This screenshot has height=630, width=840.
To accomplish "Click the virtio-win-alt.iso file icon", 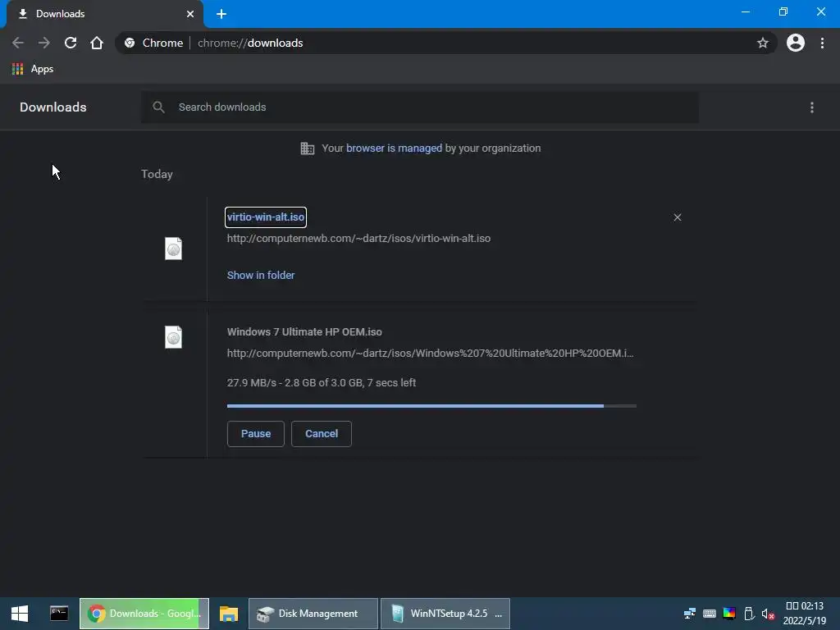I will tap(173, 249).
